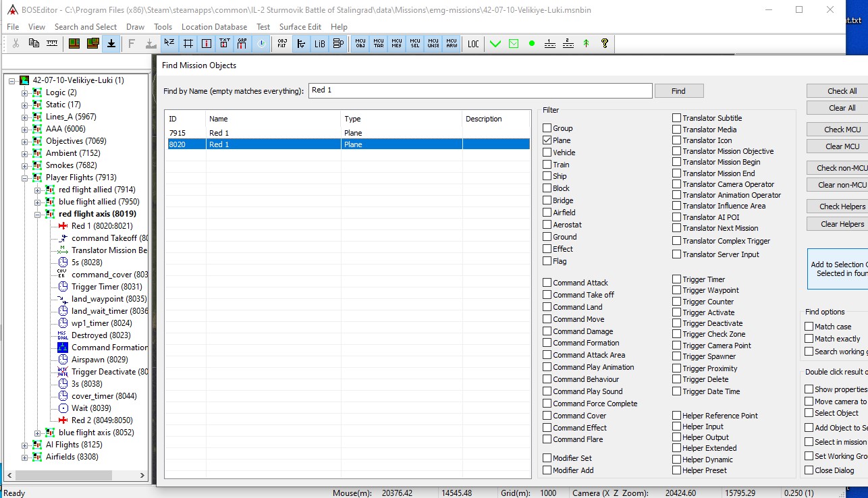Open the Location Database menu

214,27
